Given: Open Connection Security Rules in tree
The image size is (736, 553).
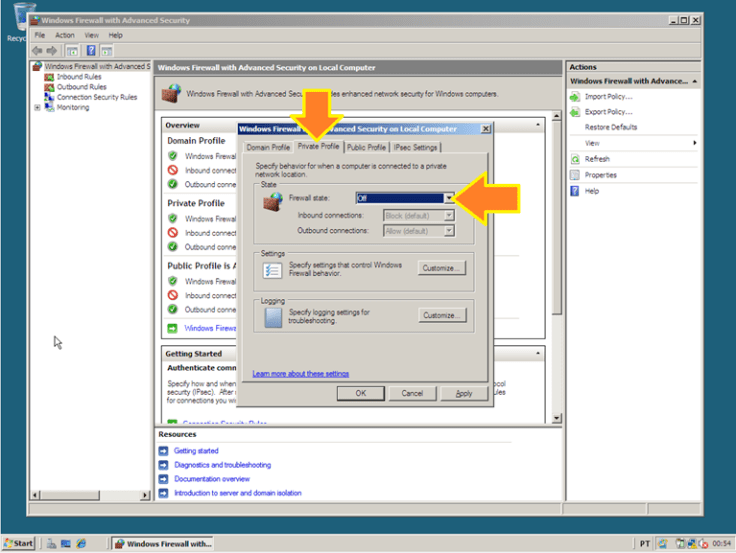Looking at the screenshot, I should (96, 97).
